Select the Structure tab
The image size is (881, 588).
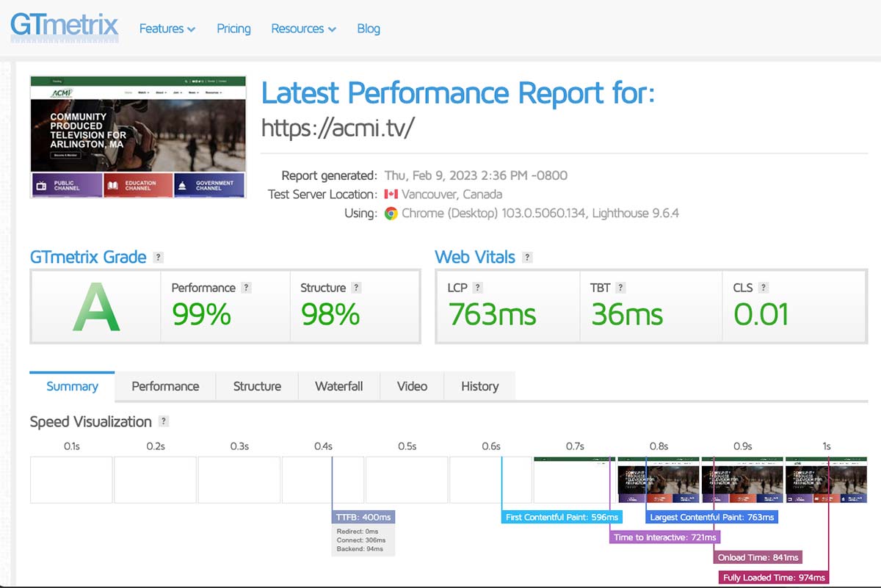(x=257, y=386)
